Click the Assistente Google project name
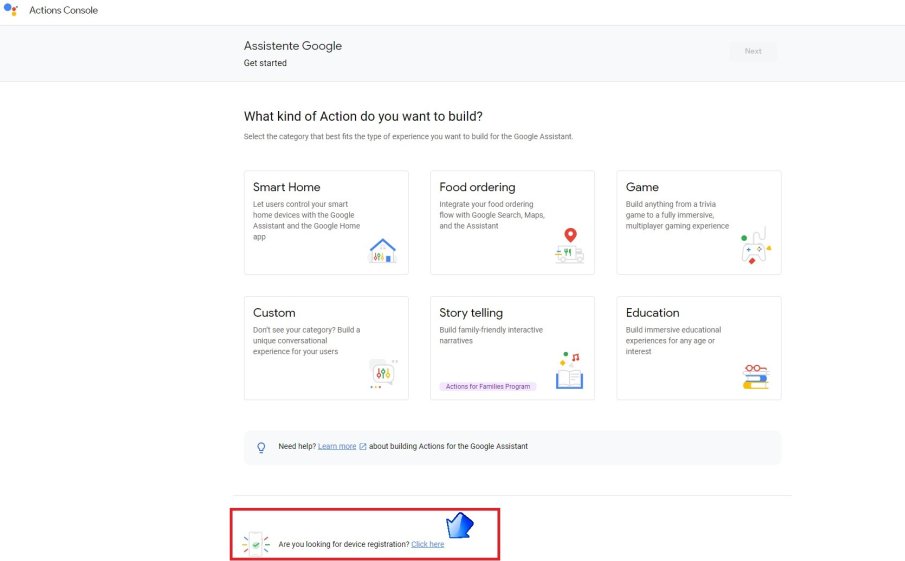Viewport: 905px width, 561px height. [x=293, y=46]
